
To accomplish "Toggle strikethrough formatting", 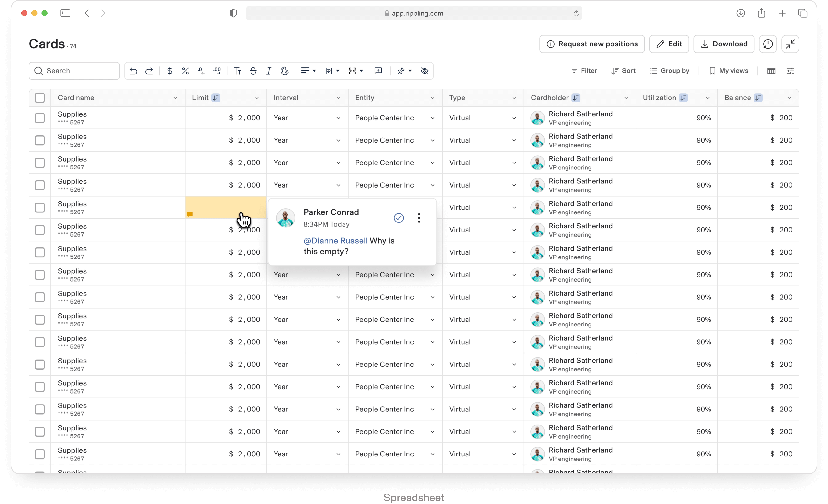I will point(253,71).
